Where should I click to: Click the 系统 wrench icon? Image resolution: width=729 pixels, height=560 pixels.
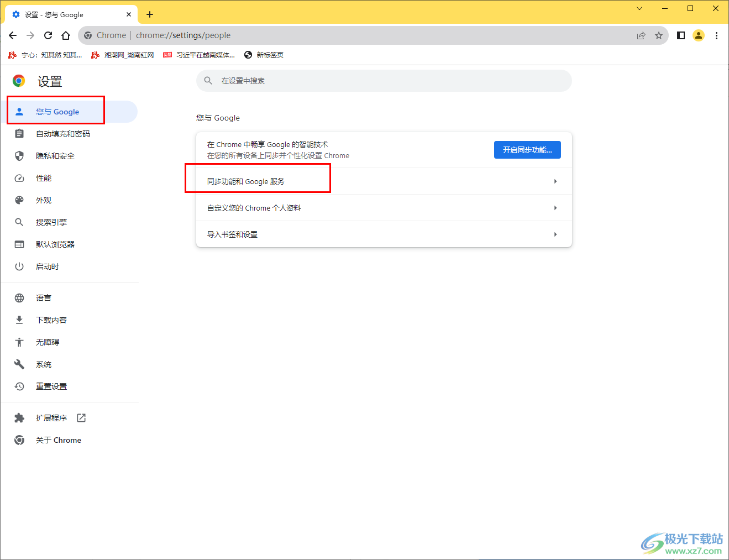coord(19,364)
